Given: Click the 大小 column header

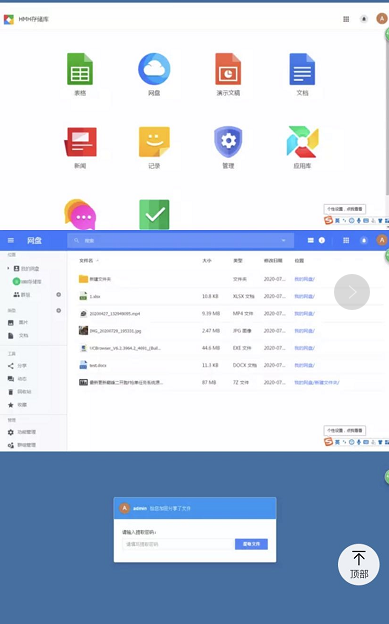Looking at the screenshot, I should pos(207,261).
